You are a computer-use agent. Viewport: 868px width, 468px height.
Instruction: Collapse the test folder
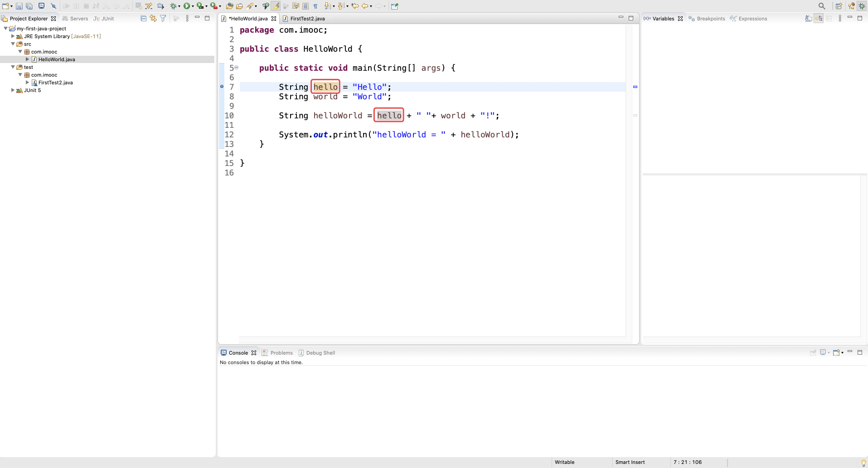tap(13, 67)
